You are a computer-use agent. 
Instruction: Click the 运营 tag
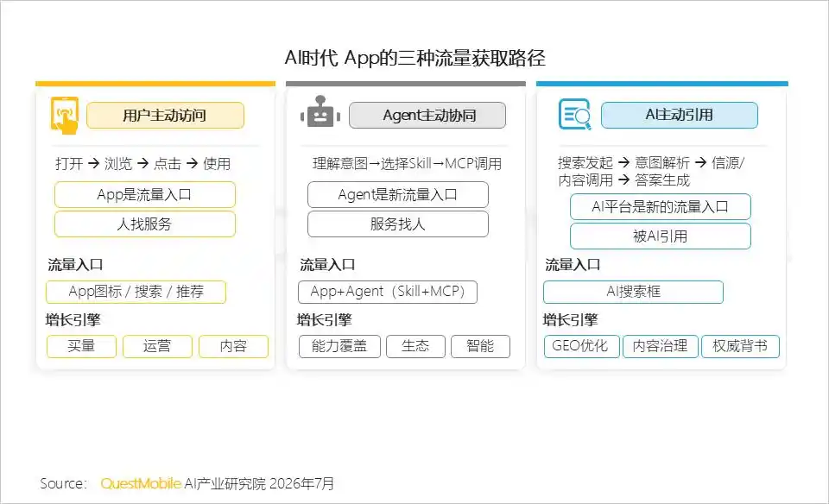pos(157,346)
